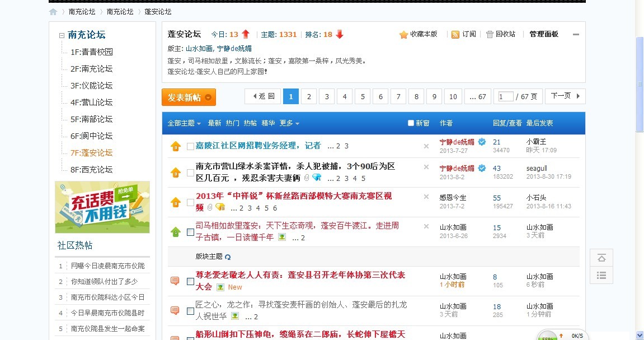Screen dimensions: 644x340
Task: Click the page number input field
Action: coord(506,97)
